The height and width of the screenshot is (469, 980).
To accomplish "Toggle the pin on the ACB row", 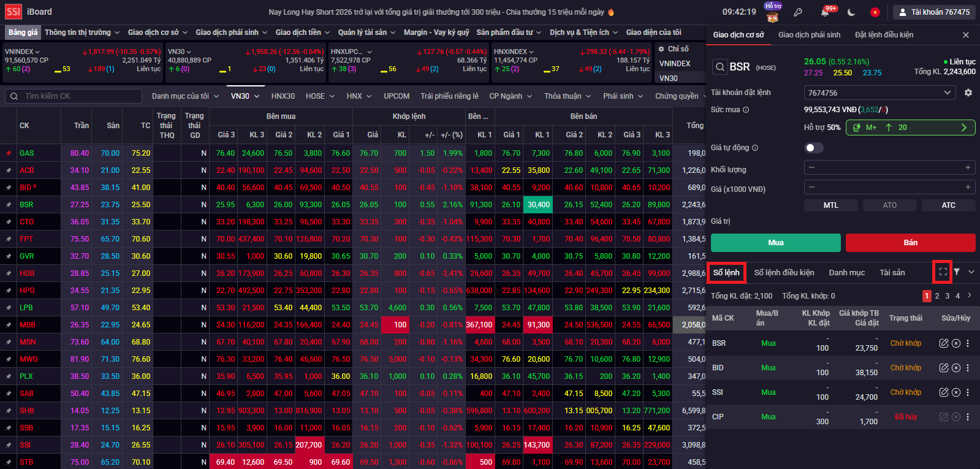I will [x=9, y=170].
